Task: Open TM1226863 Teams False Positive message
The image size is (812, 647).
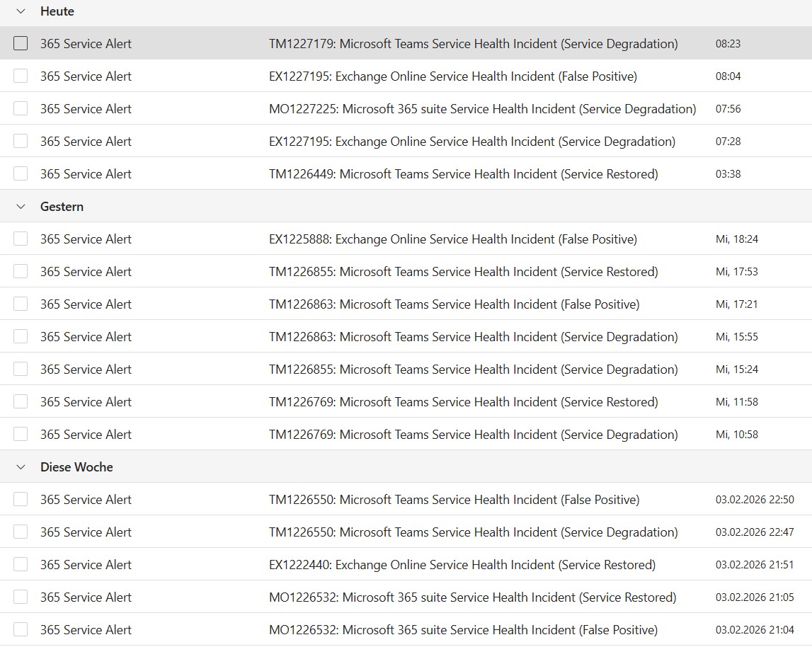Action: coord(454,304)
